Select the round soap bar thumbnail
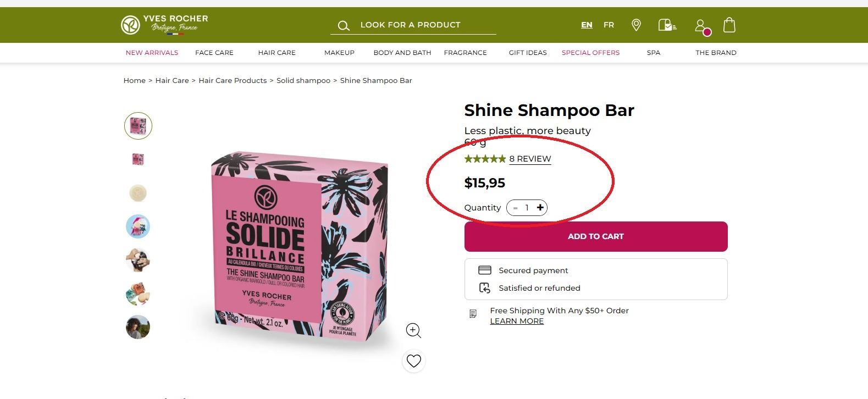The height and width of the screenshot is (399, 868). 138,193
